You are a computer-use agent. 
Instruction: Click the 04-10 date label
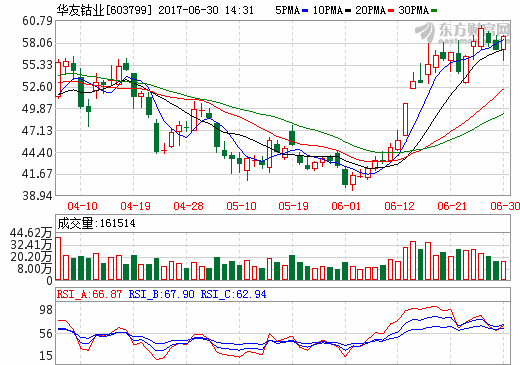(x=82, y=206)
